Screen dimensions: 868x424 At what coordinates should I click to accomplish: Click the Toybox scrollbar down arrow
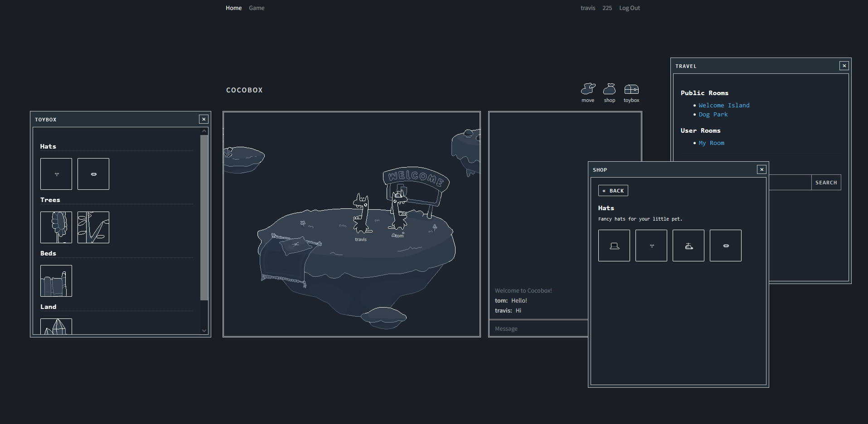(x=204, y=331)
